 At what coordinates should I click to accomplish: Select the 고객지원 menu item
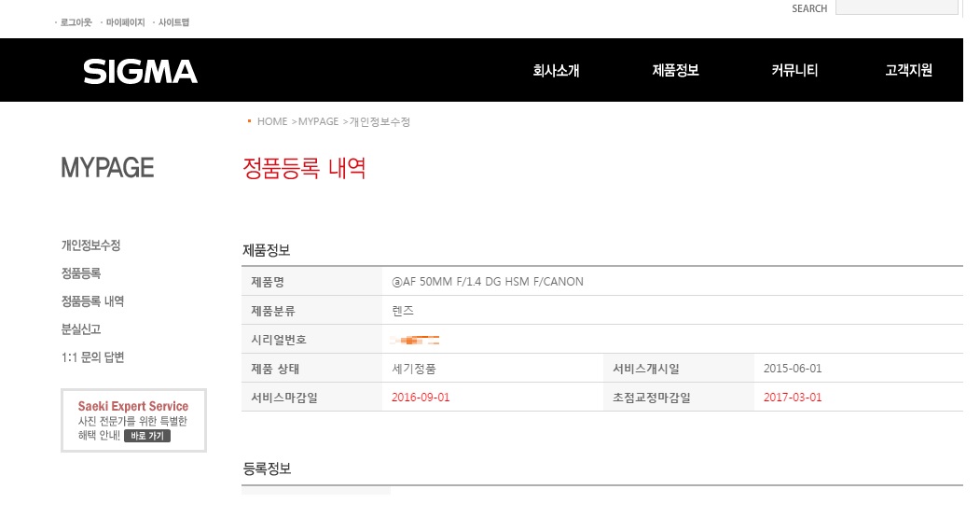point(908,70)
